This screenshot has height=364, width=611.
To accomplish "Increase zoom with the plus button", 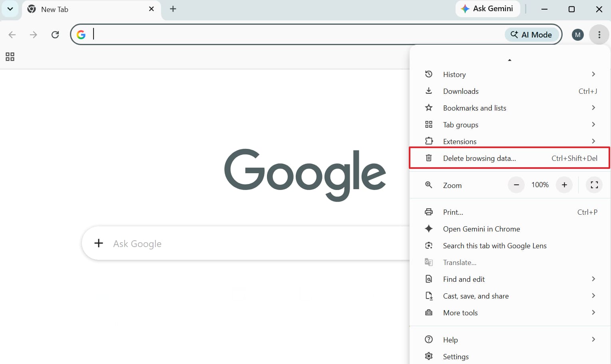I will 564,185.
